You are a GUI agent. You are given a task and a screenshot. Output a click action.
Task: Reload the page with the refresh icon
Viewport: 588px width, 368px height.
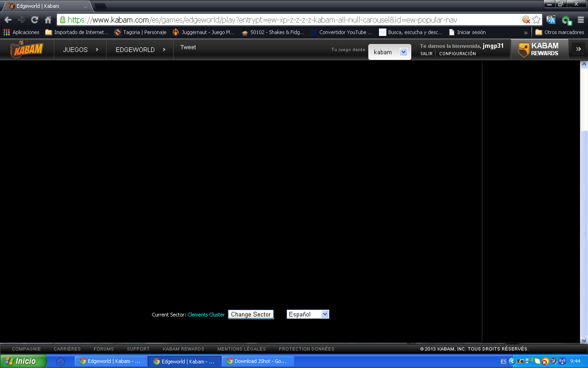tap(34, 20)
